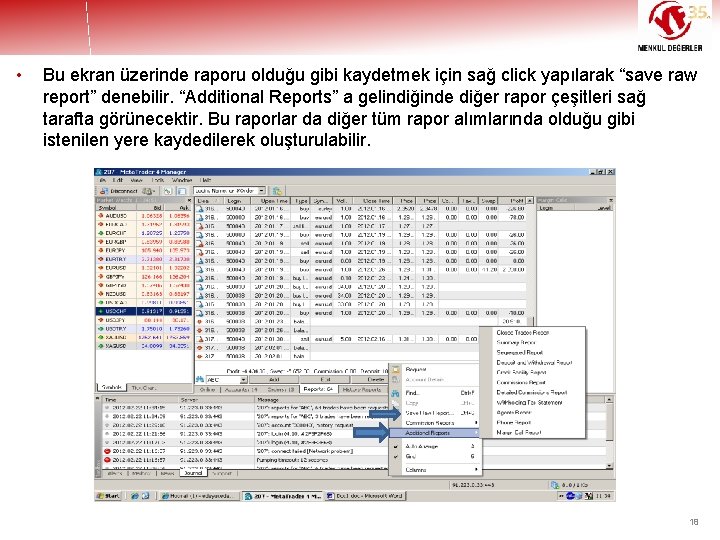Click the Request icon in the context menu
The width and height of the screenshot is (720, 540).
(x=396, y=369)
